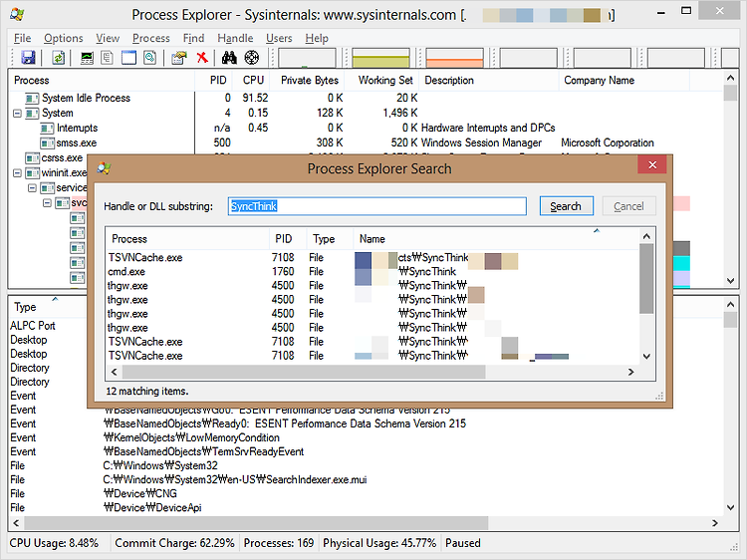Image resolution: width=747 pixels, height=560 pixels.
Task: Open the Options menu
Action: (64, 38)
